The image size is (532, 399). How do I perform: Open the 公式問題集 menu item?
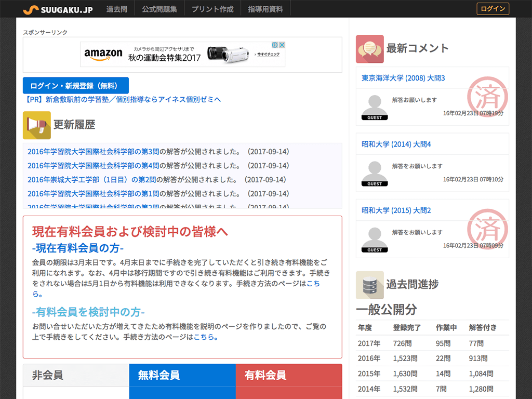tap(159, 9)
